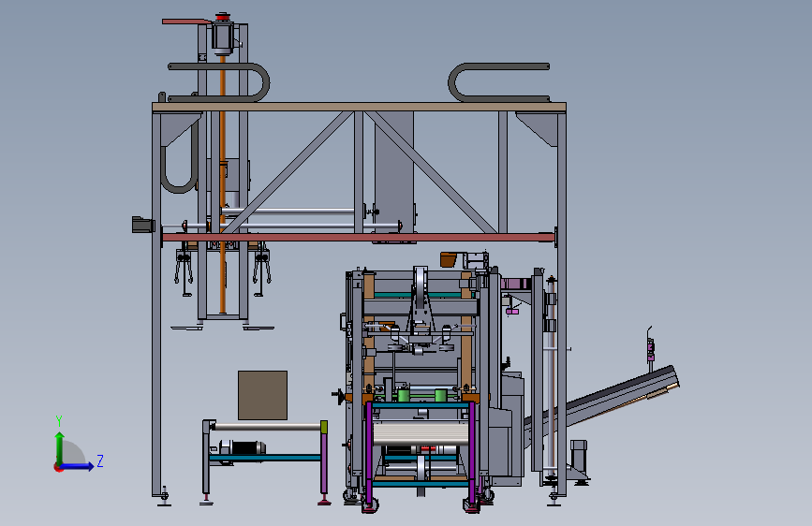This screenshot has width=812, height=526.
Task: Select the tan top platform beam
Action: tap(359, 107)
